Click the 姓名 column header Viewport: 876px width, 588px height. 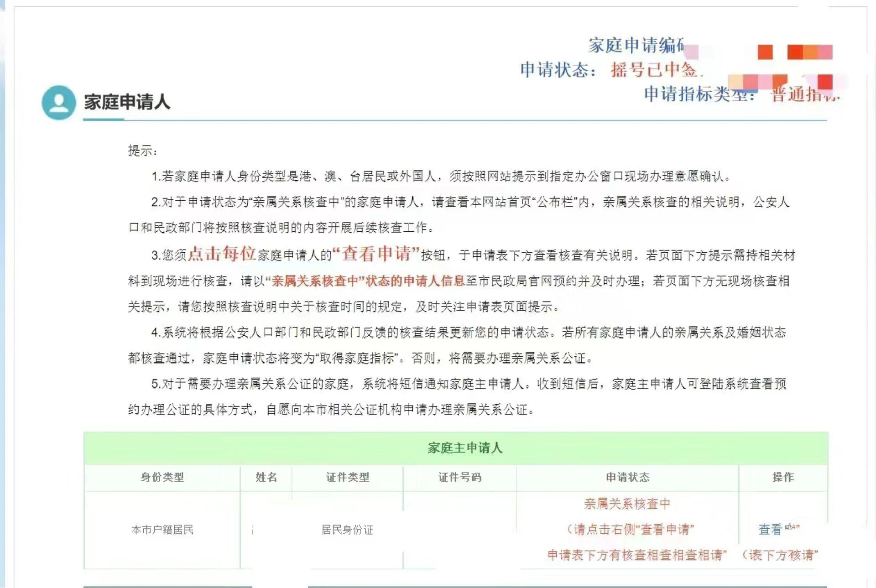[266, 477]
